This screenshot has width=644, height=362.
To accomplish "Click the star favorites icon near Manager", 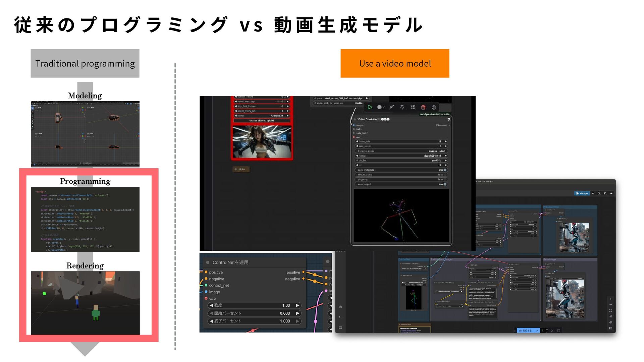I will pos(593,193).
